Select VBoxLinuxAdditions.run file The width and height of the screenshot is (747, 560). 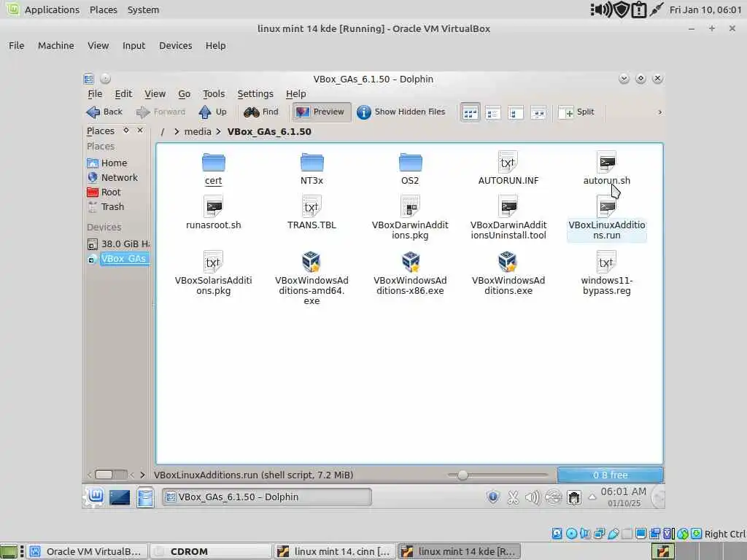pyautogui.click(x=606, y=218)
